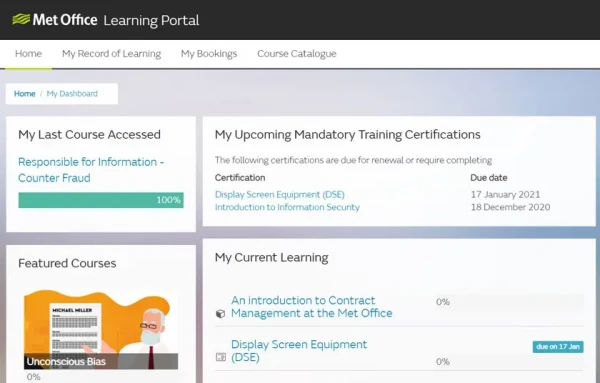Click the Home breadcrumb link
The image size is (600, 383).
pyautogui.click(x=24, y=94)
